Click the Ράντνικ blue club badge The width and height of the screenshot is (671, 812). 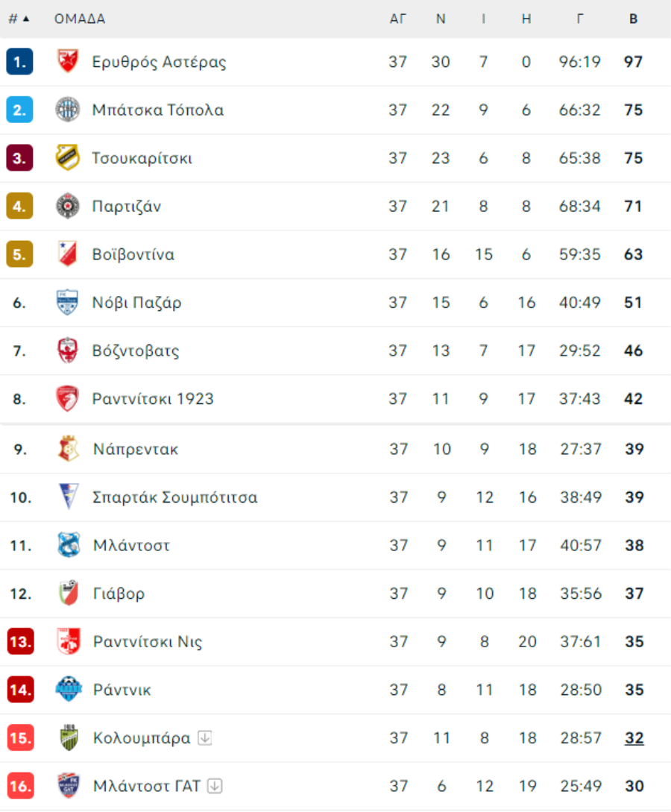click(x=69, y=689)
